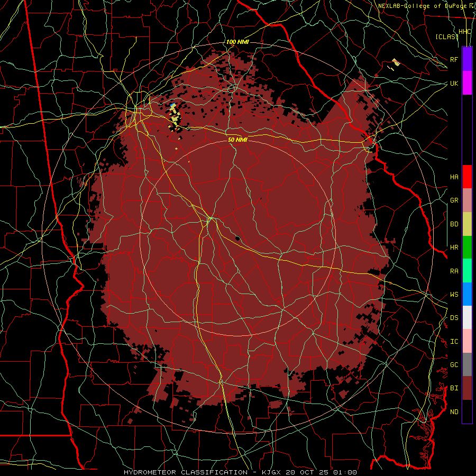Screen dimensions: 476x476
Task: Click the UK magenta legend swatch
Action: tap(467, 83)
